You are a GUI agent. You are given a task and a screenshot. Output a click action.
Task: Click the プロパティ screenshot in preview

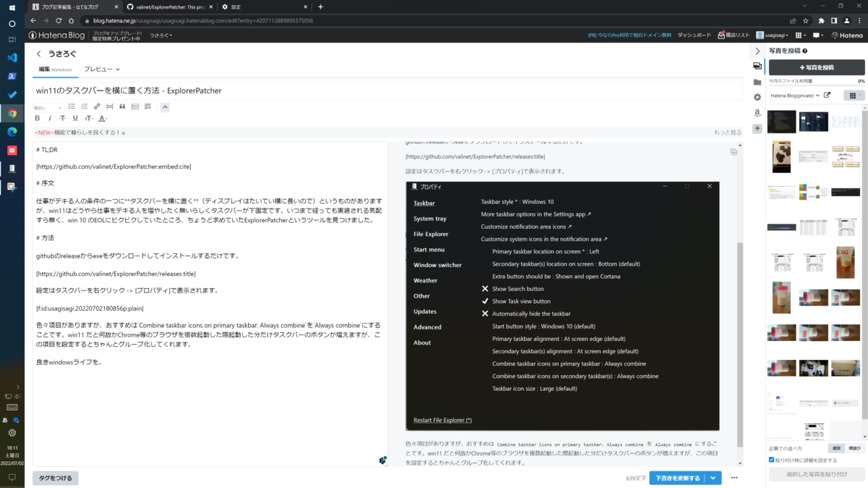click(x=563, y=306)
